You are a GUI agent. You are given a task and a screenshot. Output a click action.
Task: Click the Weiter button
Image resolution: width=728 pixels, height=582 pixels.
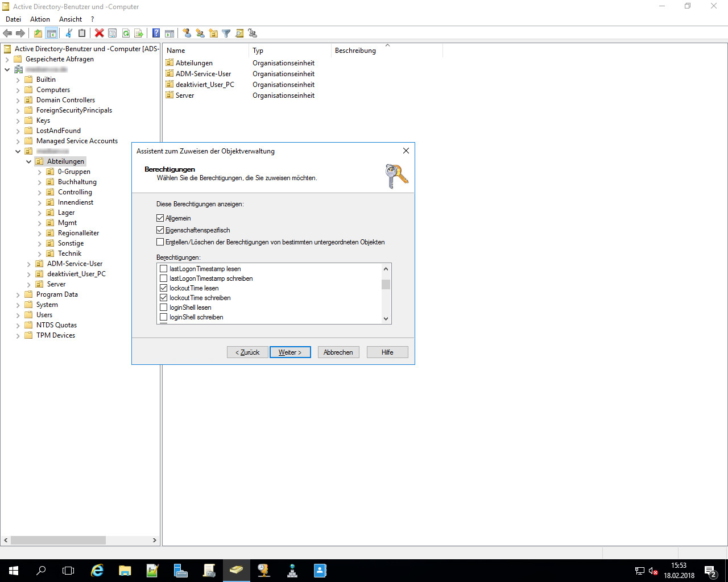click(x=290, y=352)
